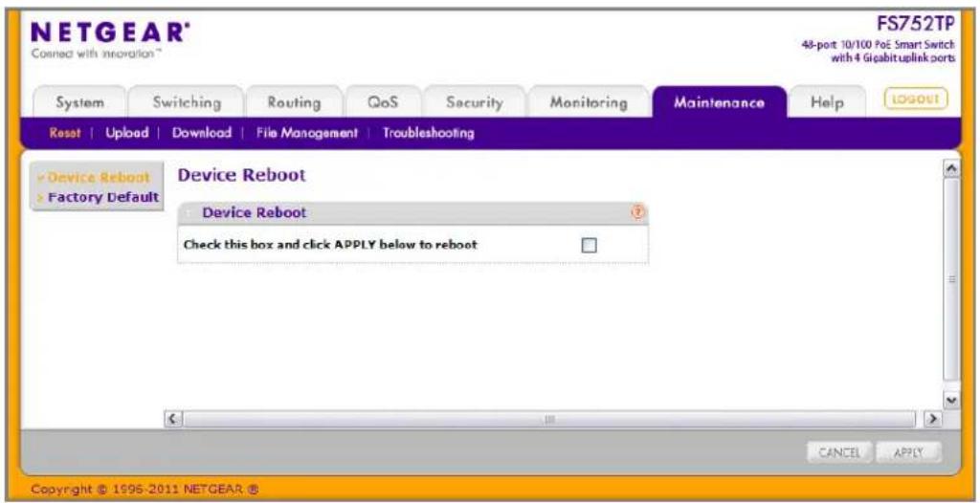Open File Management submenu

pos(307,133)
